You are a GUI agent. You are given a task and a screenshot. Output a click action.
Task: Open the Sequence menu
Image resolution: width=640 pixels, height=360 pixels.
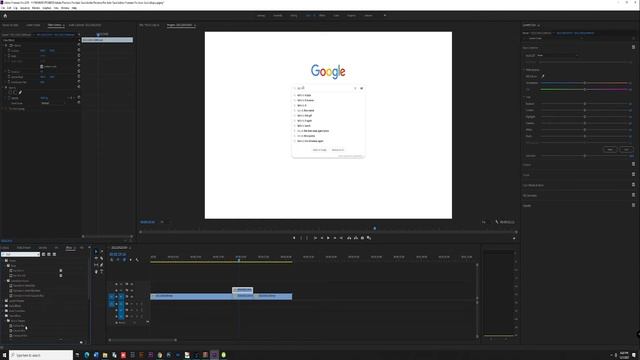25,8
